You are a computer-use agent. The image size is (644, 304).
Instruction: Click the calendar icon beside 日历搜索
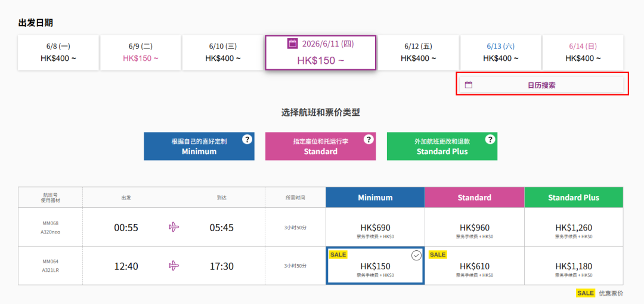click(469, 85)
